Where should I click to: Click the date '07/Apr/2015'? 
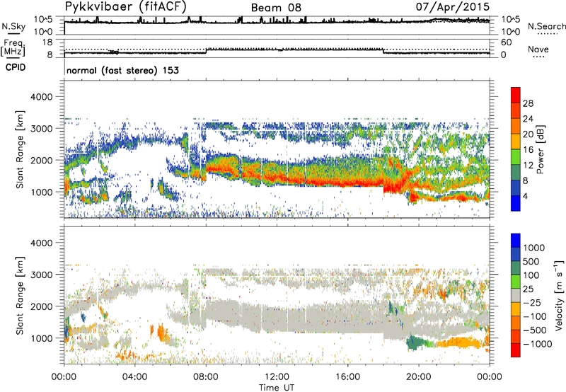pyautogui.click(x=453, y=6)
